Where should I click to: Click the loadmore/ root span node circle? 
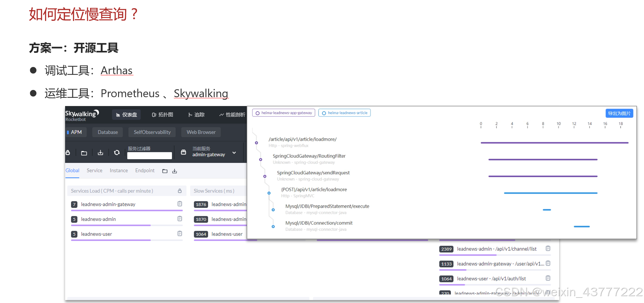[256, 143]
